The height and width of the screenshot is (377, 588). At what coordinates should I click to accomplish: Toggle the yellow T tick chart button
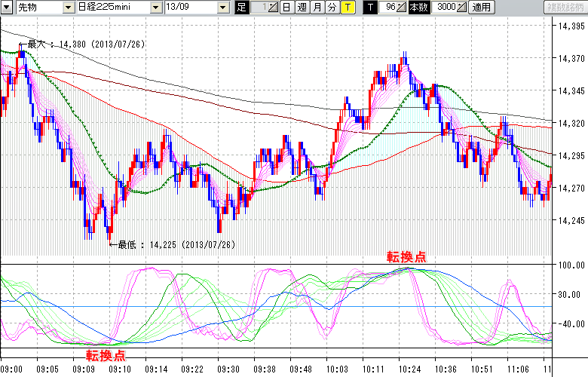(347, 8)
